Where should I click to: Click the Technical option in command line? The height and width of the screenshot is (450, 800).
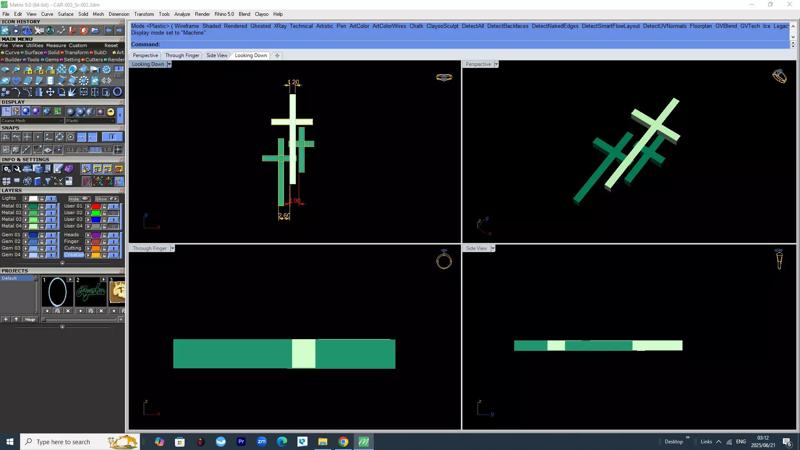301,26
